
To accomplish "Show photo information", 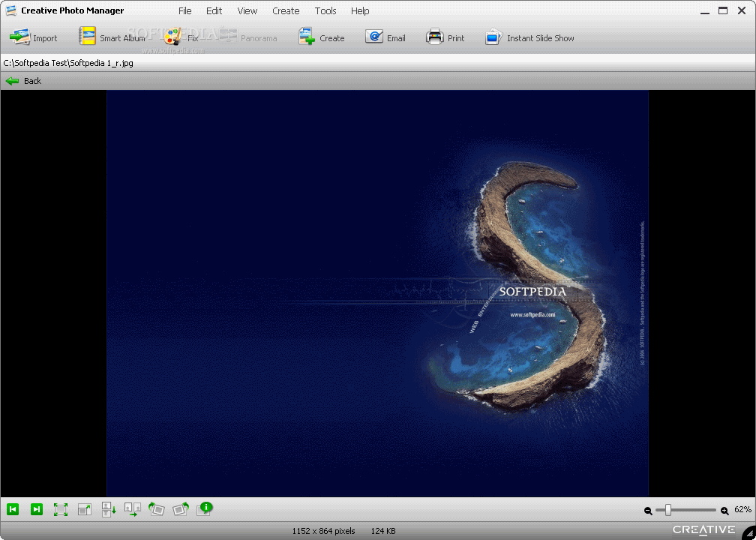I will tap(205, 508).
